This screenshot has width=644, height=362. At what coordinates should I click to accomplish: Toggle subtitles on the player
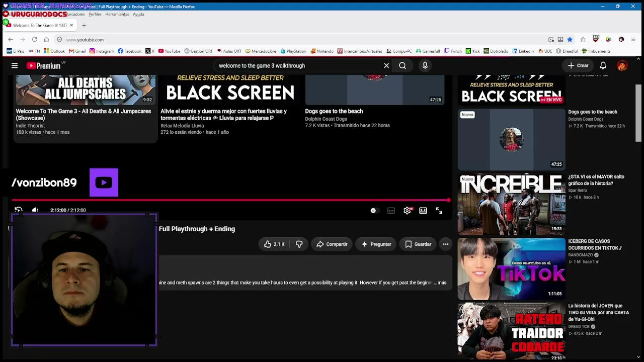pos(391,211)
